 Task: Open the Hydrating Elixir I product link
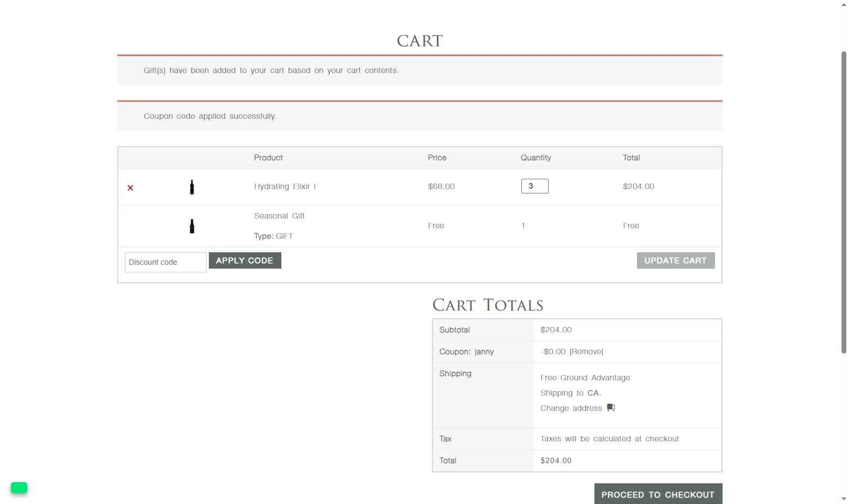click(x=285, y=186)
